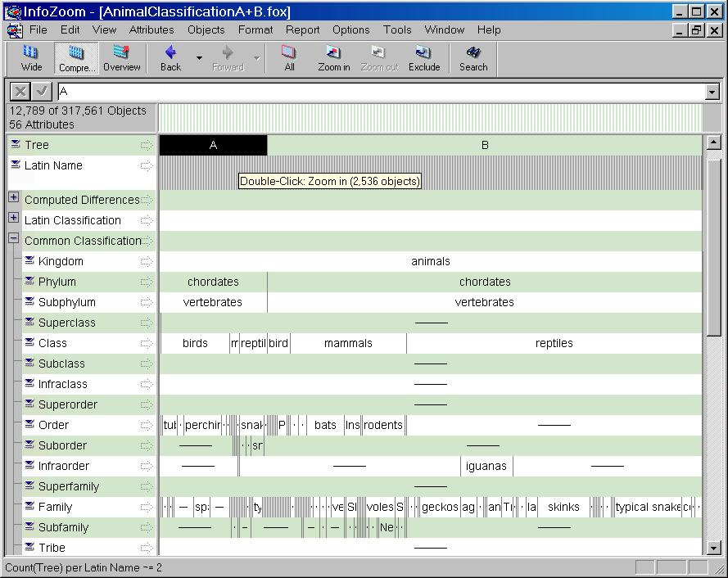Toggle the arrow icon beside Phylum row
The height and width of the screenshot is (578, 728).
tap(147, 282)
